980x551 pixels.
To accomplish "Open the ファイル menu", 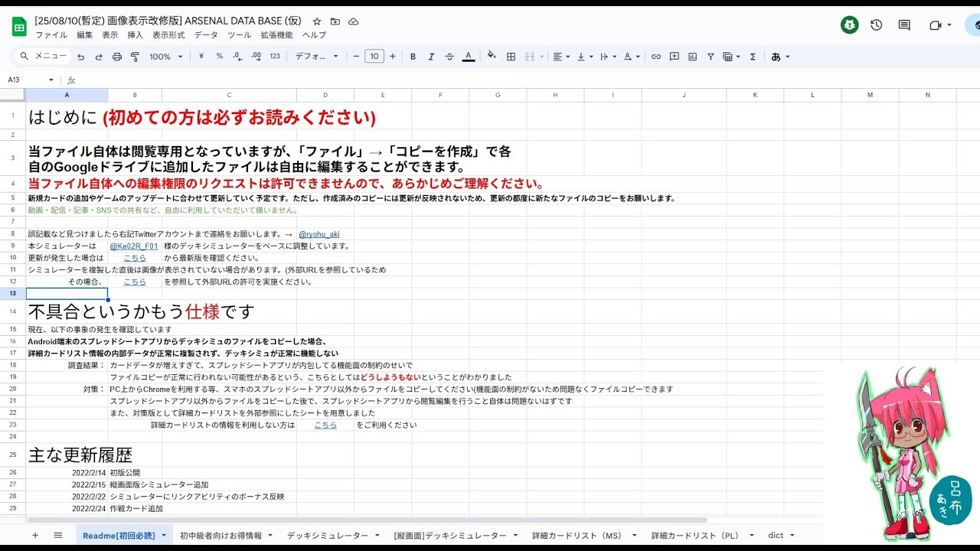I will click(x=51, y=35).
